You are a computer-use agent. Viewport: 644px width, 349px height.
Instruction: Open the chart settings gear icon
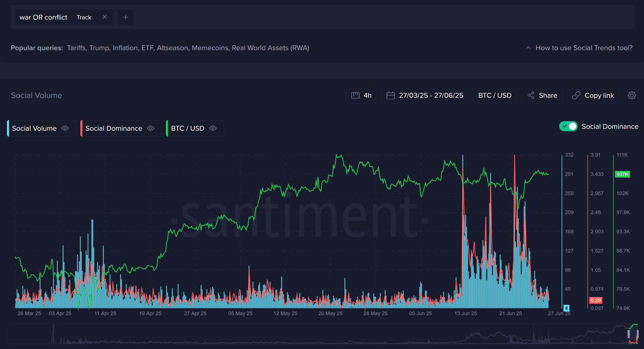pos(631,96)
